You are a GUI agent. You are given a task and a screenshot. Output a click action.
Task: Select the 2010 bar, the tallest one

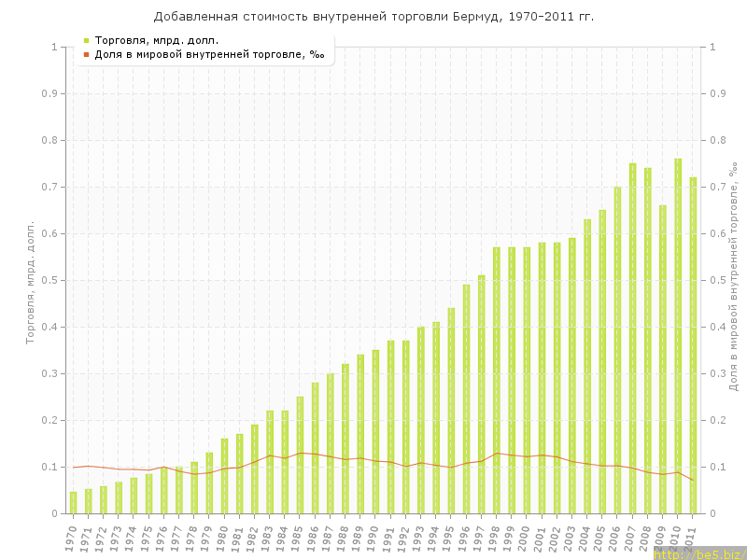[x=678, y=336]
